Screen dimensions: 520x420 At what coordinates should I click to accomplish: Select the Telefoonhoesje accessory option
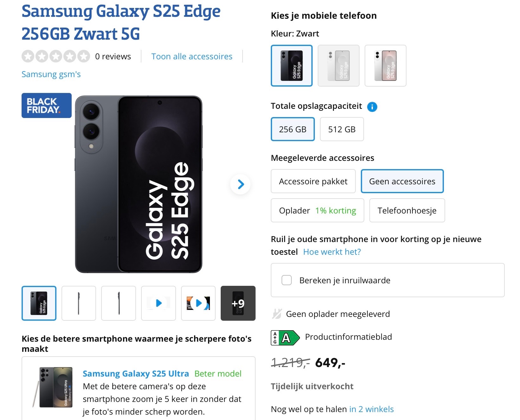[x=407, y=210]
